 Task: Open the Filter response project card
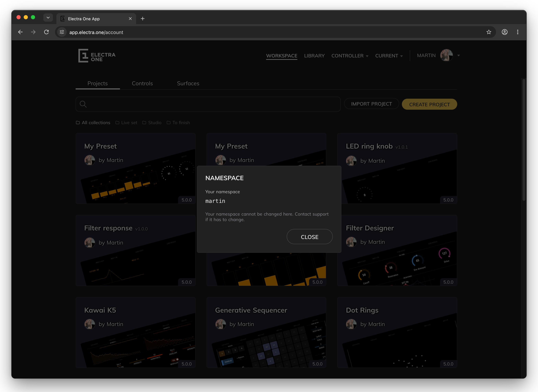[x=135, y=250]
